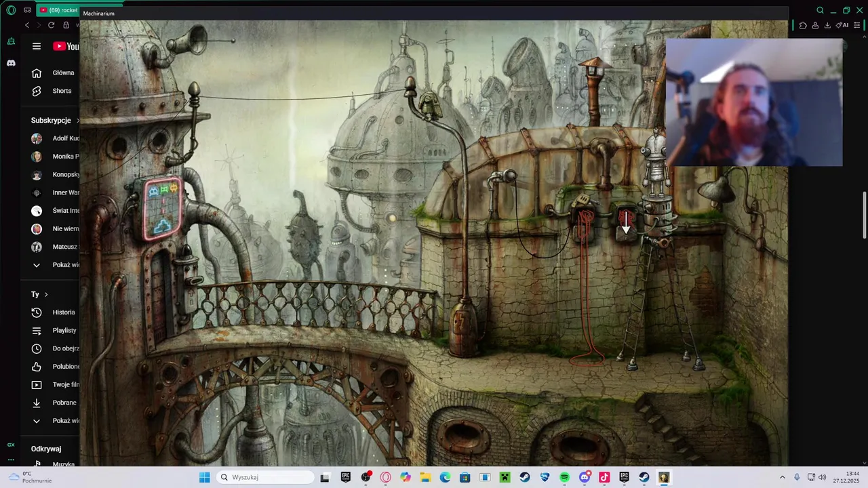Switch to Machinarium taskbar icon

tap(664, 477)
